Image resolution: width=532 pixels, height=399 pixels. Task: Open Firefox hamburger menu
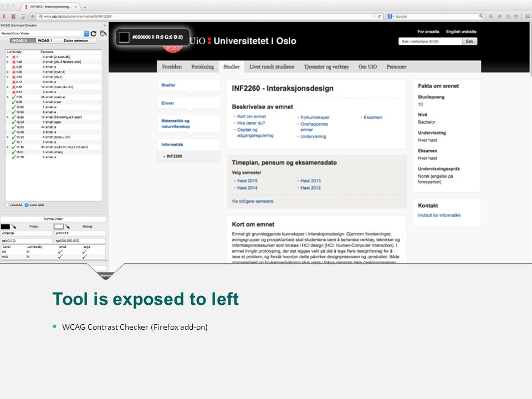click(528, 16)
